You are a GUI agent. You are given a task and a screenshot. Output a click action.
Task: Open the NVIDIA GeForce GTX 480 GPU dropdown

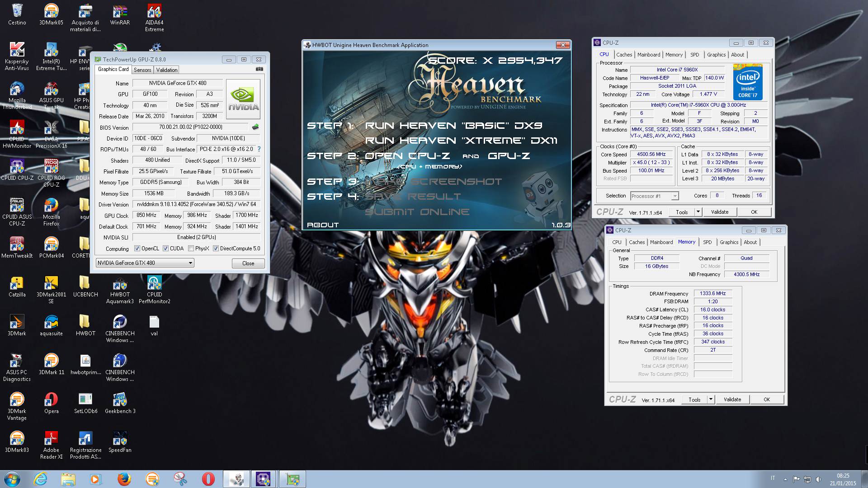145,263
